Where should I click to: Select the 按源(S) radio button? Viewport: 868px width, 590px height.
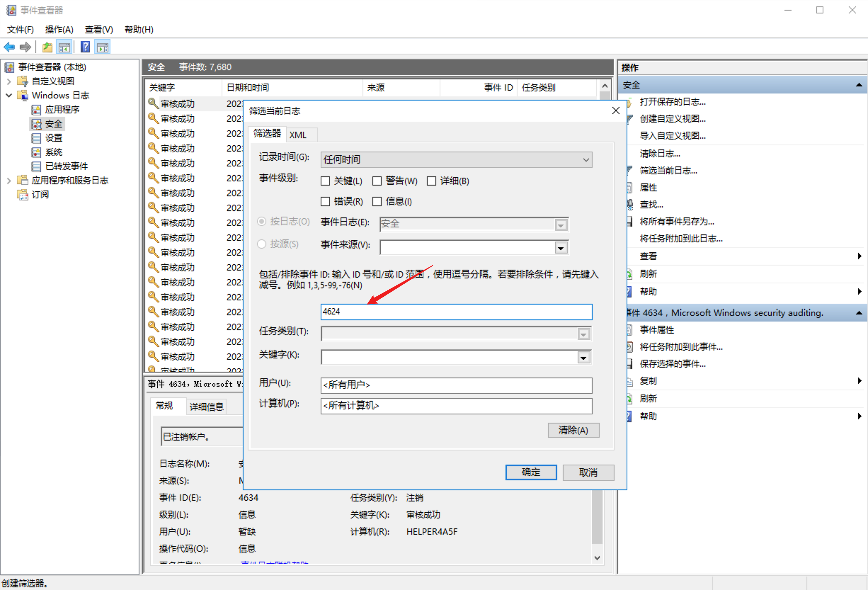(261, 244)
